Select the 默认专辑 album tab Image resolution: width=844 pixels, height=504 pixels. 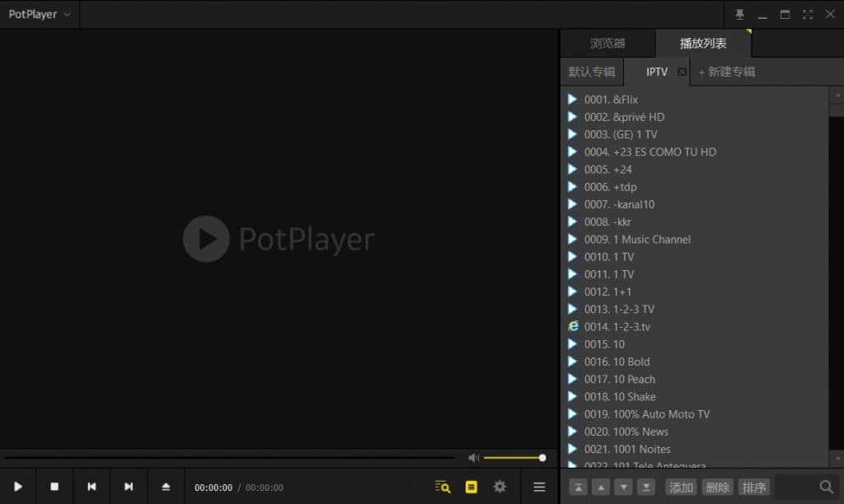click(x=592, y=72)
